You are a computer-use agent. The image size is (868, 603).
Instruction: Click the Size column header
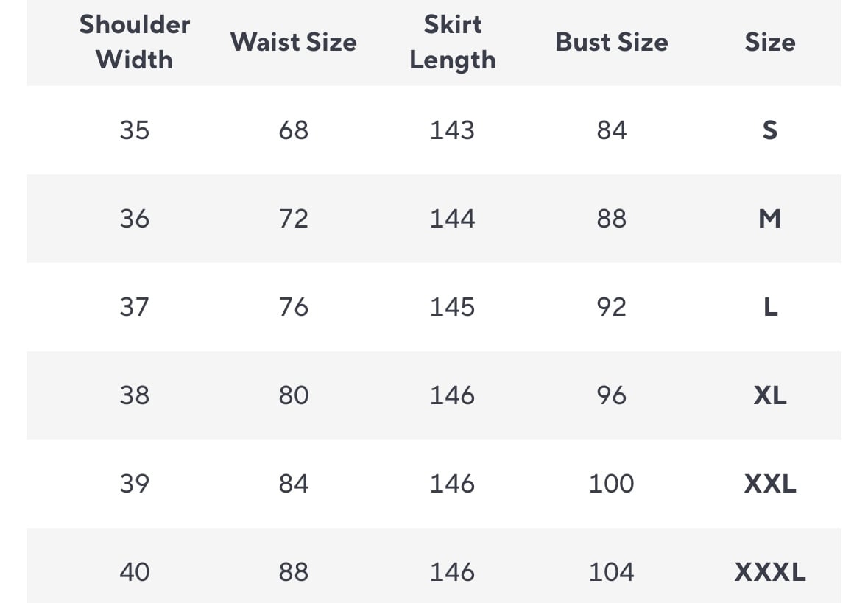tap(769, 42)
